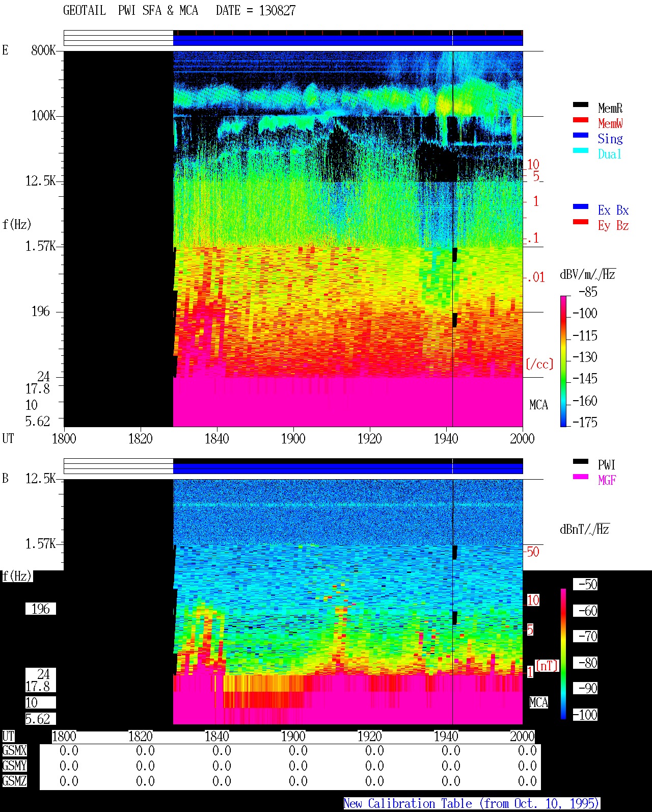Click the blue Ex Bx legend swatch
This screenshot has width=652, height=812.
tap(581, 206)
